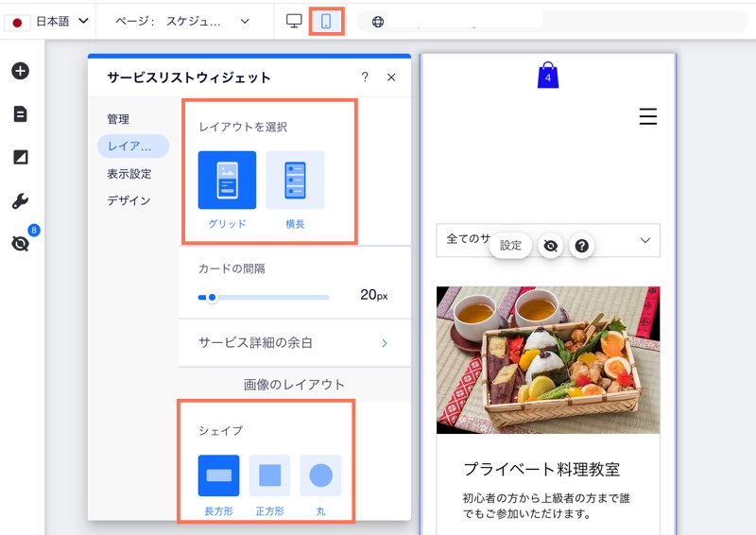Screen dimensions: 756x535
Task: Choose the 丸 image shape
Action: 320,475
